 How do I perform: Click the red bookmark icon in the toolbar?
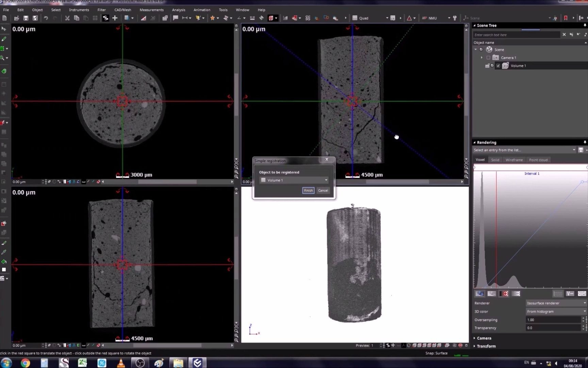point(566,18)
